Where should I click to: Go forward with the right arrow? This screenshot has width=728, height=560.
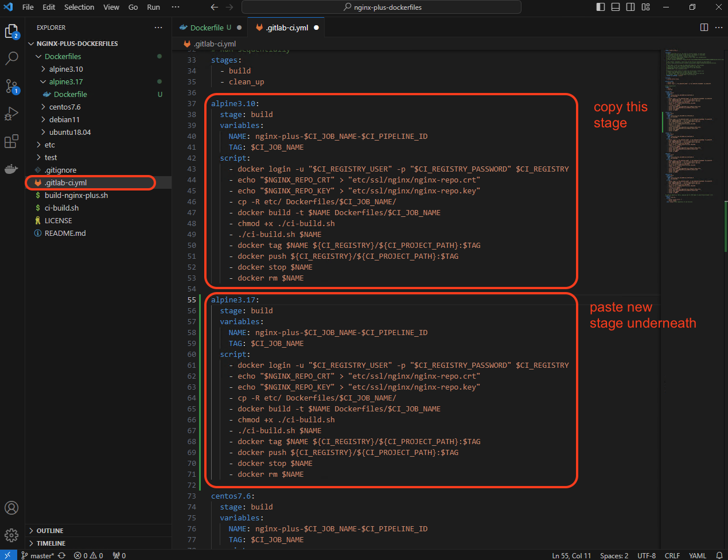tap(229, 7)
